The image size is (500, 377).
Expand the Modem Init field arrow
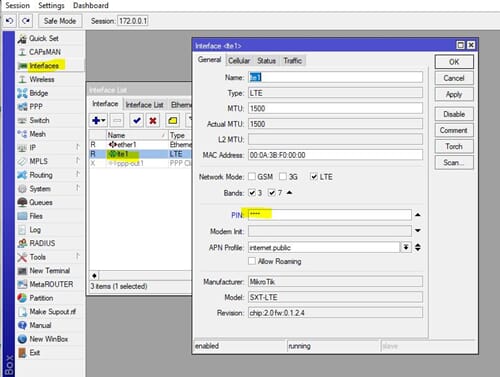418,230
